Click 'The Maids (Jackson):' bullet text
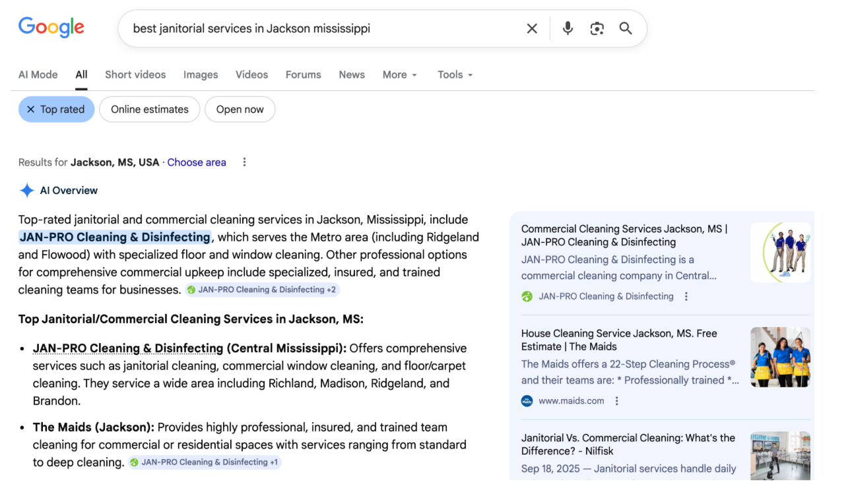850x504 pixels. 94,427
